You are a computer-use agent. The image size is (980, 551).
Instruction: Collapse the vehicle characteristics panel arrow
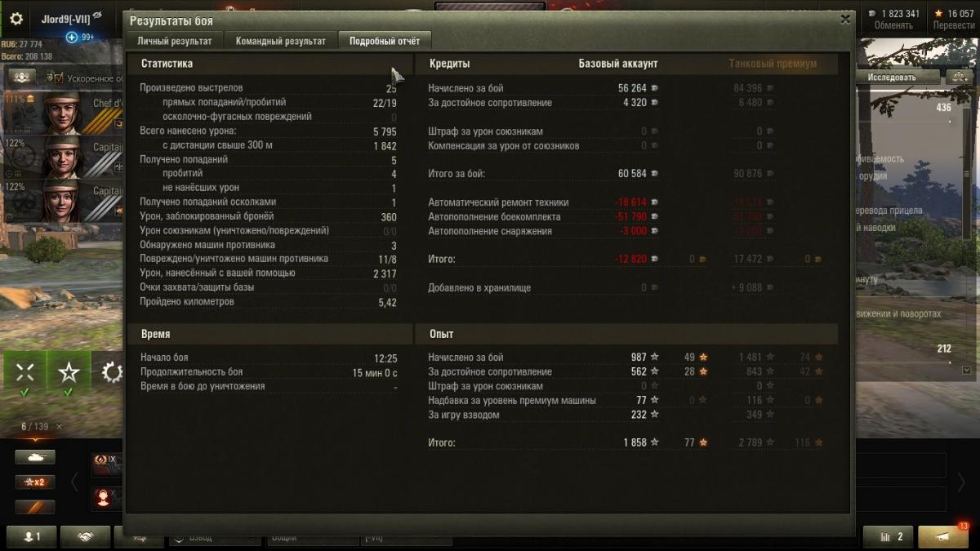click(x=968, y=370)
